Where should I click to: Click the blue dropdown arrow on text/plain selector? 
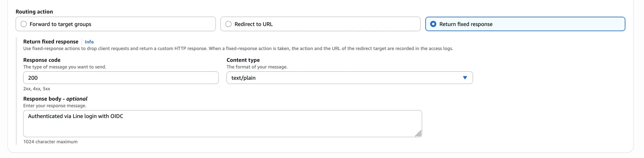[465, 78]
